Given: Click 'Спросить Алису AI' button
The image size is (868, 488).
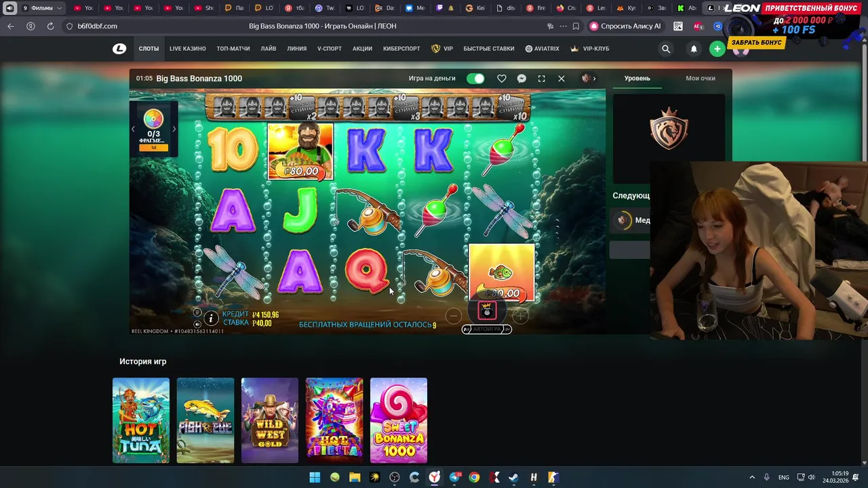Looking at the screenshot, I should (625, 26).
